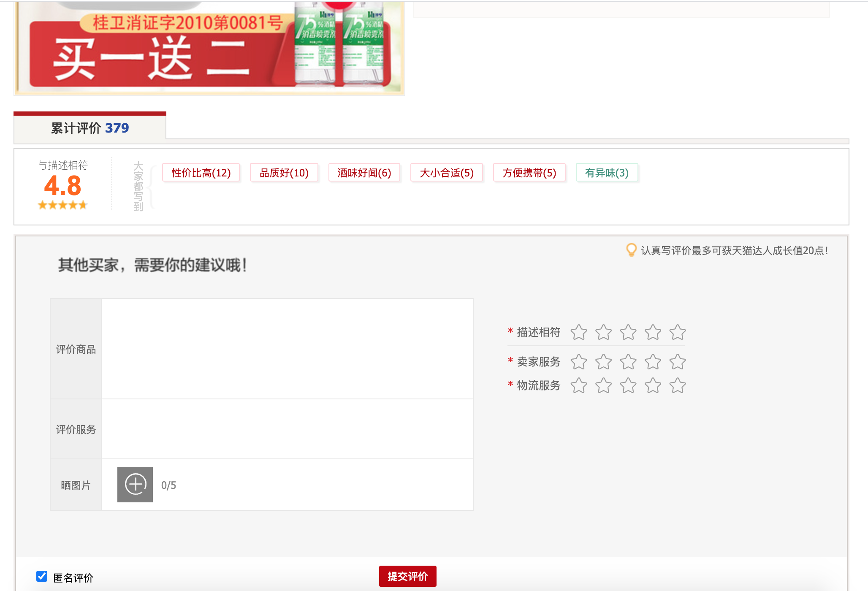Give 描述相符 a one-star rating

tap(579, 332)
